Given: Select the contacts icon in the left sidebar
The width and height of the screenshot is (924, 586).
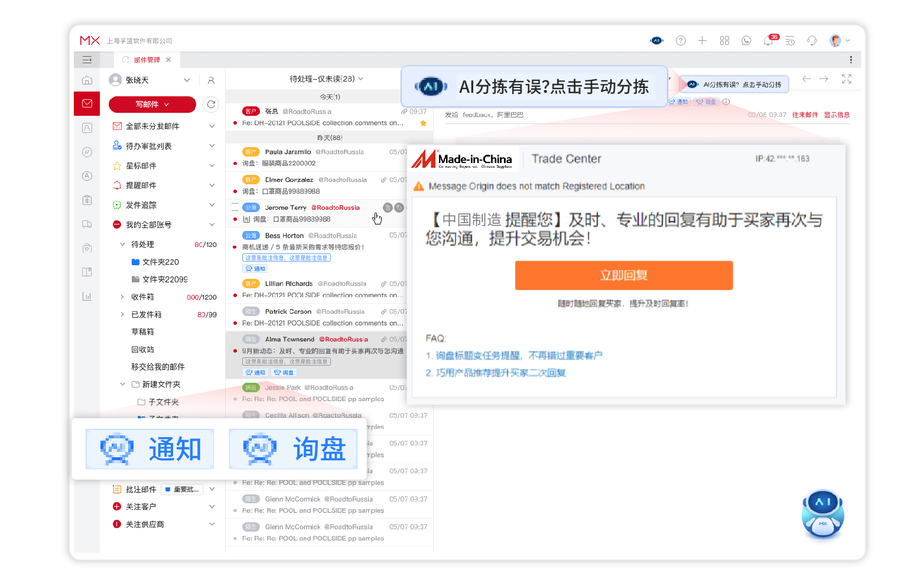Looking at the screenshot, I should coord(87,128).
